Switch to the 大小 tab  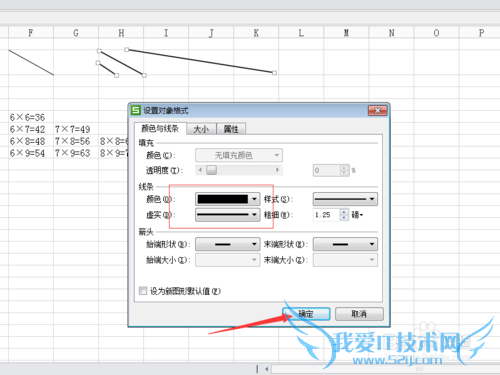click(201, 129)
